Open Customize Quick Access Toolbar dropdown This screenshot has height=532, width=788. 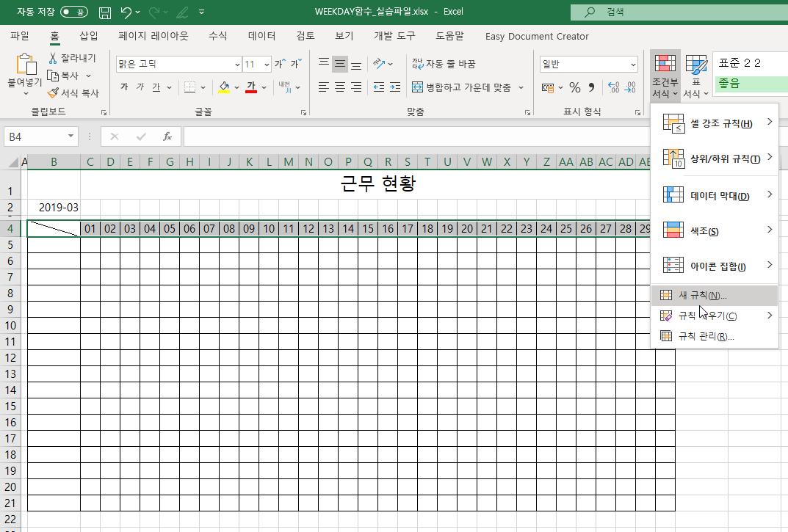[201, 12]
